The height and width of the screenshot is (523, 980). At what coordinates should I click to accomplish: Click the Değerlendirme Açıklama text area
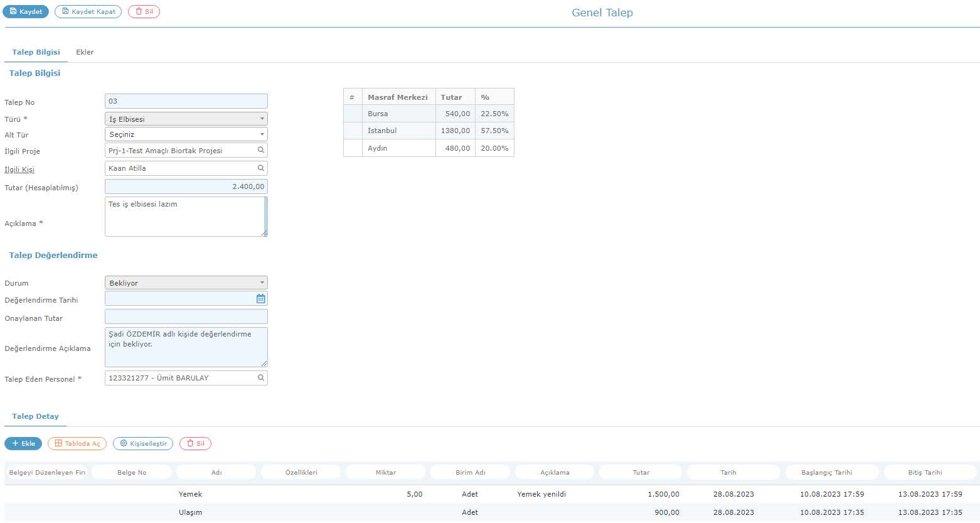pos(186,347)
